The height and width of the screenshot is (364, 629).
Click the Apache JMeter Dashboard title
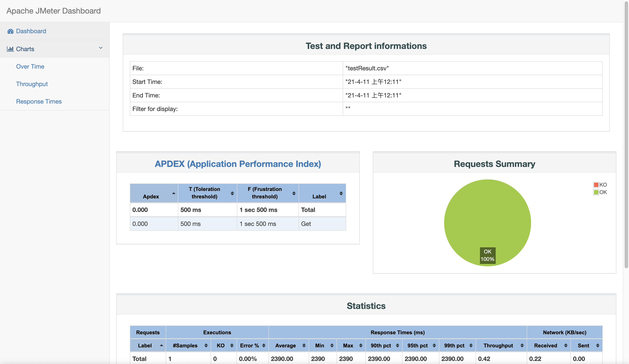(53, 11)
